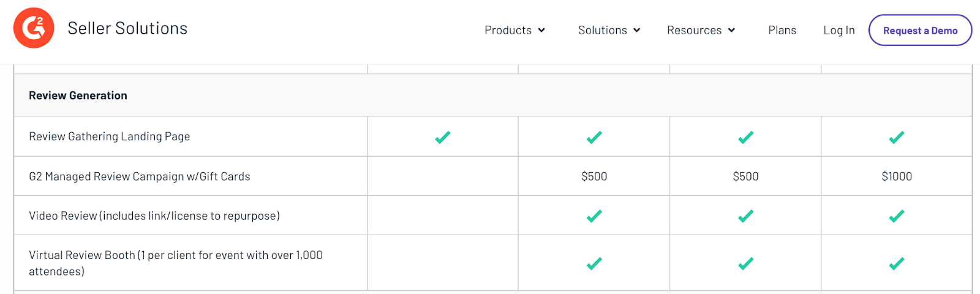
Task: Click last-column checkmark in Video Review row
Action: (897, 216)
